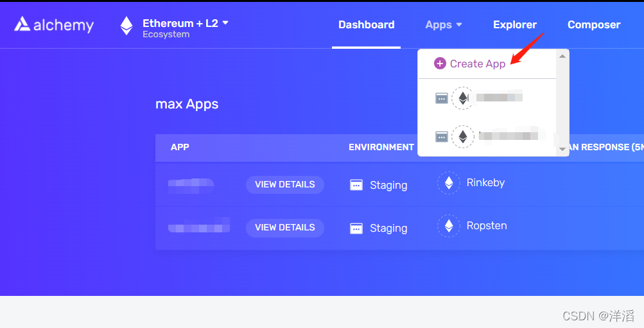This screenshot has height=328, width=644.
Task: Click the ENVIRONMENT column header
Action: click(381, 147)
